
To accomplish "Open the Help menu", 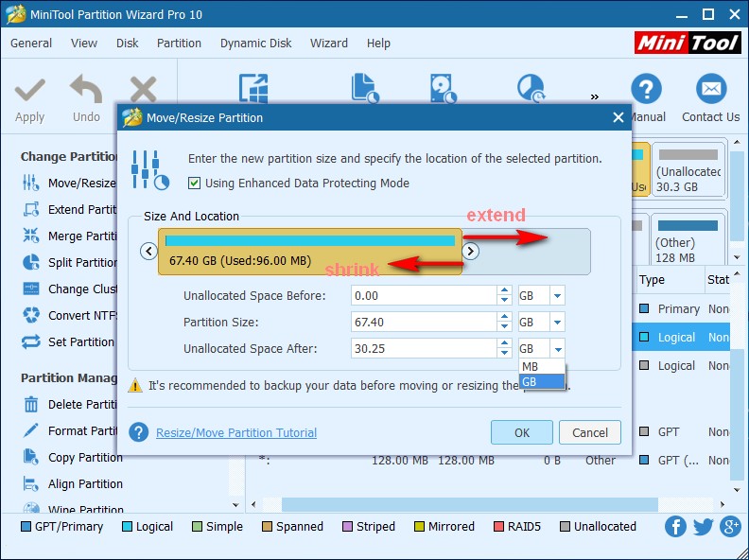I will pyautogui.click(x=378, y=43).
